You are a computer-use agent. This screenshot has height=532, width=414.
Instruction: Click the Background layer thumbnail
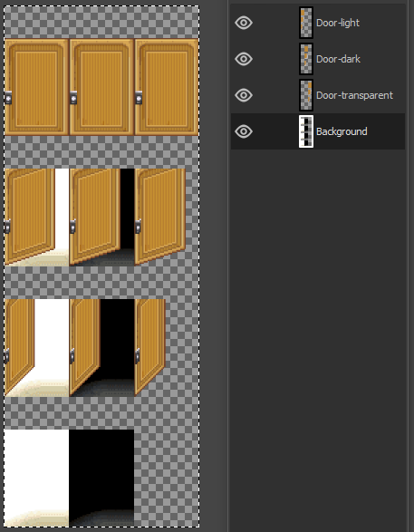click(x=306, y=131)
